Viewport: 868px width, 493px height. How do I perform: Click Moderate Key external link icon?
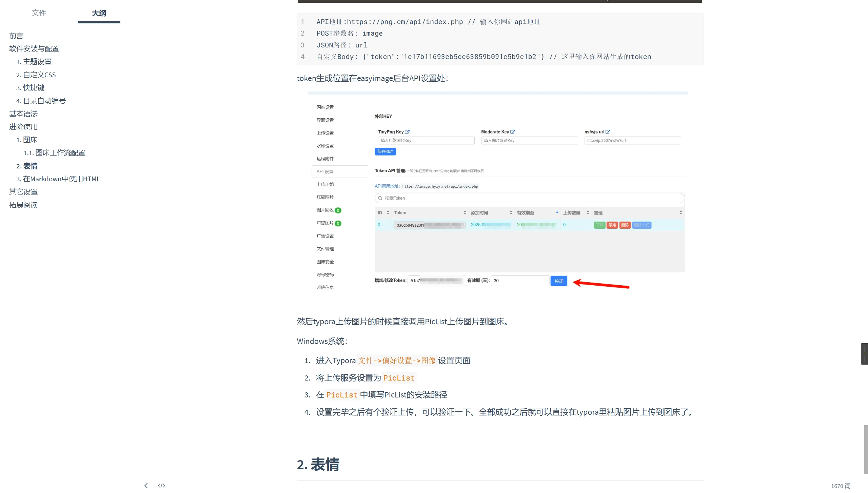tap(513, 132)
